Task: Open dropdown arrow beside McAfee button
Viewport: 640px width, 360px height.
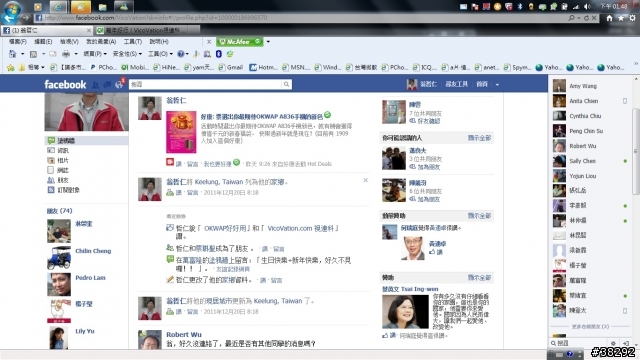Action: coord(268,42)
